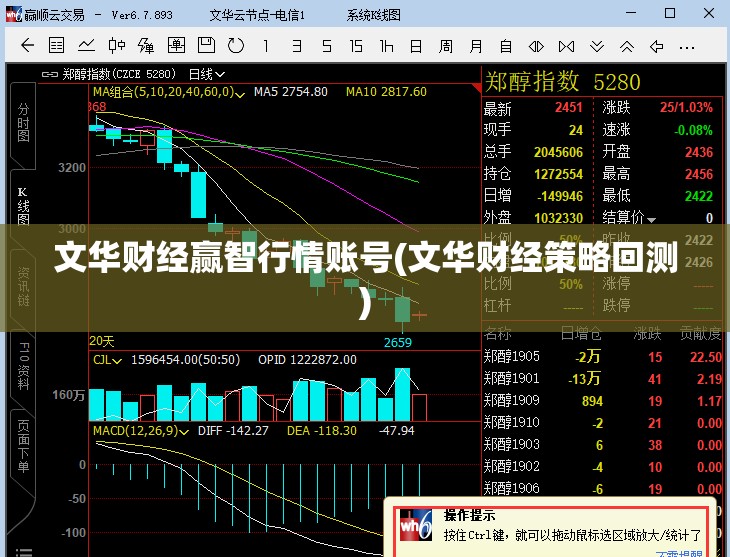Screen dimensions: 730x557
Task: Open the more options ellipsis
Action: coord(687,47)
